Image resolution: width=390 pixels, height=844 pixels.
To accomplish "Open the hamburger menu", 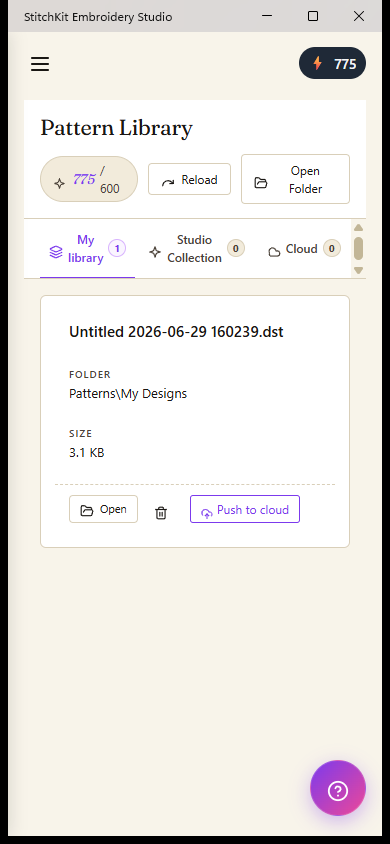I will 40,64.
